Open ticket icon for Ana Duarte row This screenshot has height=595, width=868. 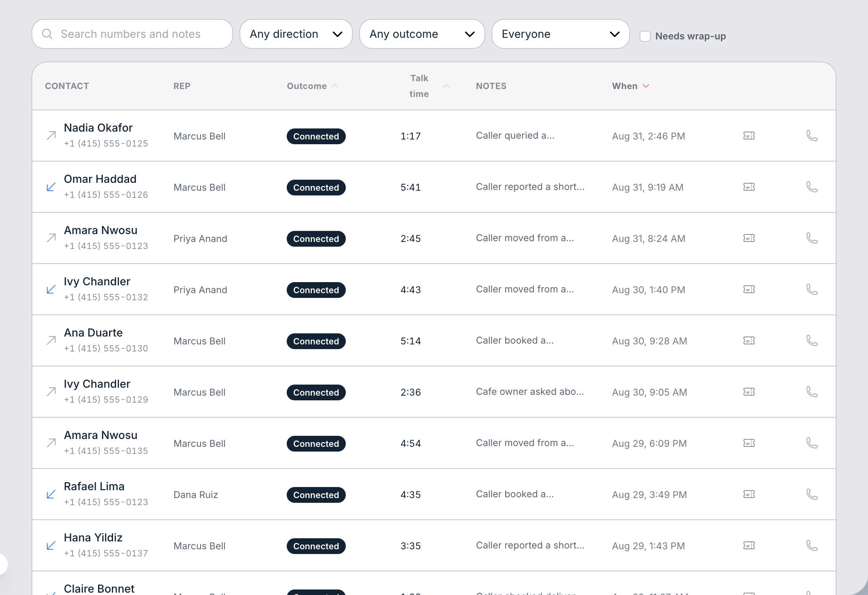(749, 340)
